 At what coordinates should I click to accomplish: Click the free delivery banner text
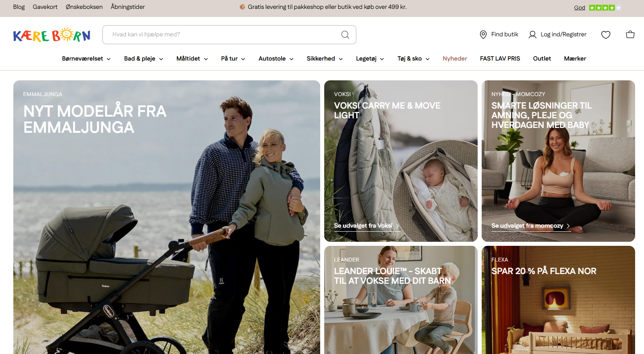[x=327, y=7]
